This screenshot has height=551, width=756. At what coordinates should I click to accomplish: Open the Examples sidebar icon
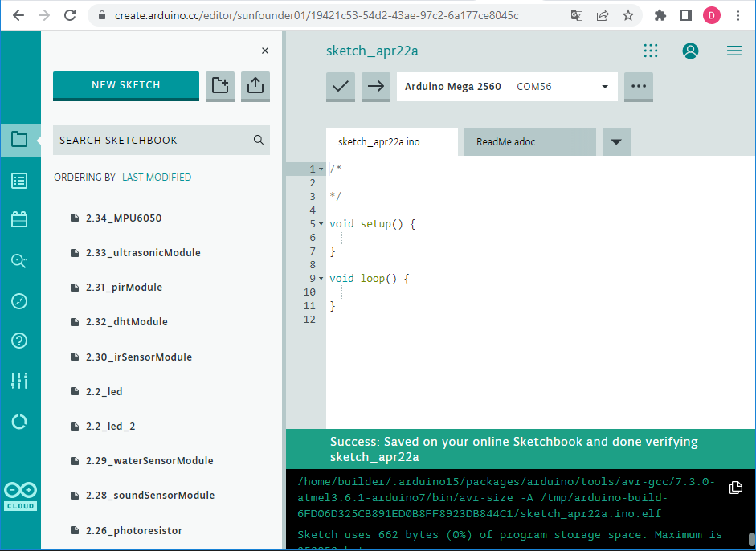click(19, 181)
